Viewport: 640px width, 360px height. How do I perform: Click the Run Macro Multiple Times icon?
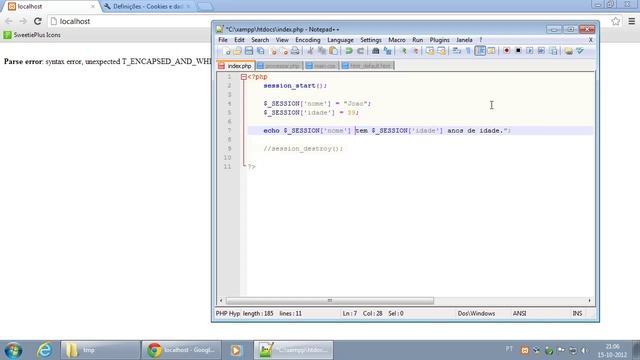tap(541, 51)
